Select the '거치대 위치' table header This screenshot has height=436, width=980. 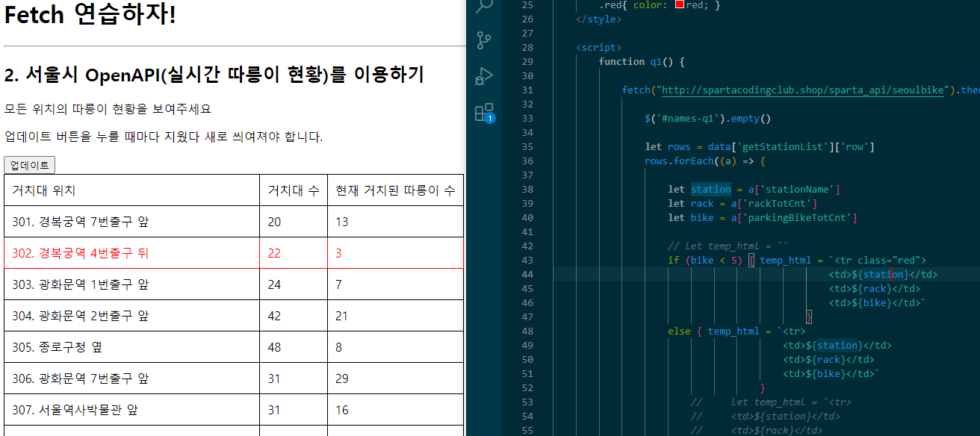click(131, 190)
